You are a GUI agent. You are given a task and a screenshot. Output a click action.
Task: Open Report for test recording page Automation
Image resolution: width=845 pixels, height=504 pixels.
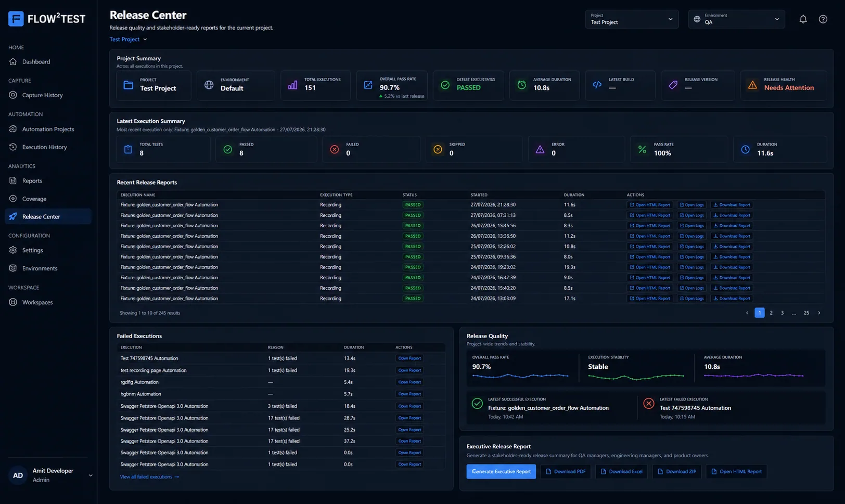[409, 370]
